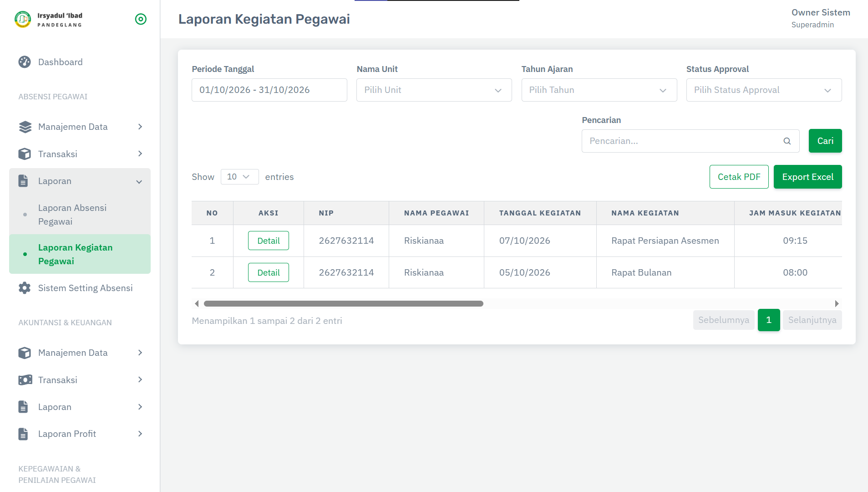Click the magnifier icon in Pencarian field
868x492 pixels.
click(787, 141)
